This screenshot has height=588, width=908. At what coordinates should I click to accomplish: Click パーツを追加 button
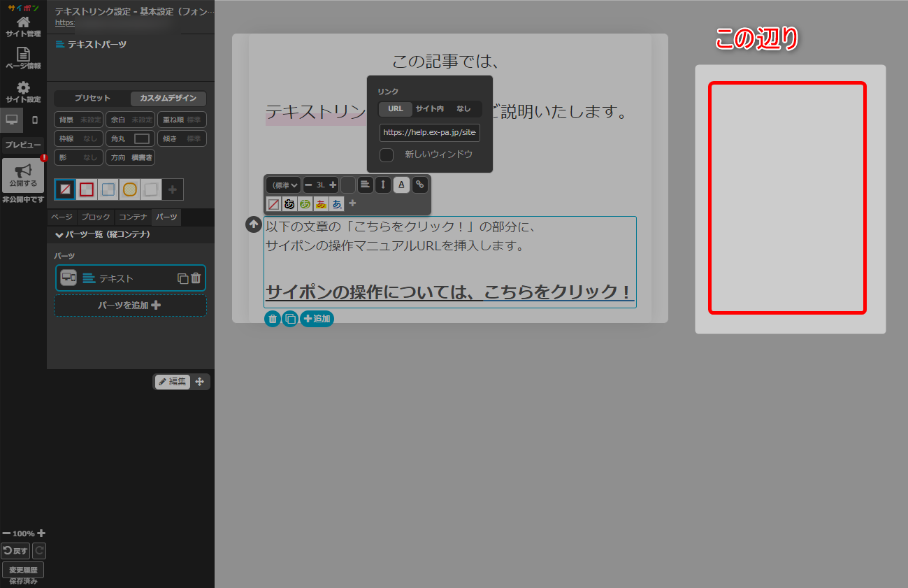coord(131,306)
